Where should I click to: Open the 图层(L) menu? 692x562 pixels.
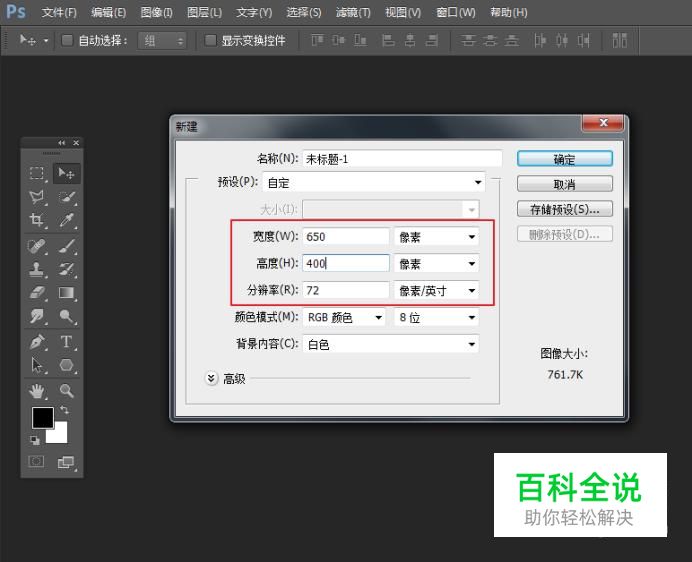(x=204, y=12)
